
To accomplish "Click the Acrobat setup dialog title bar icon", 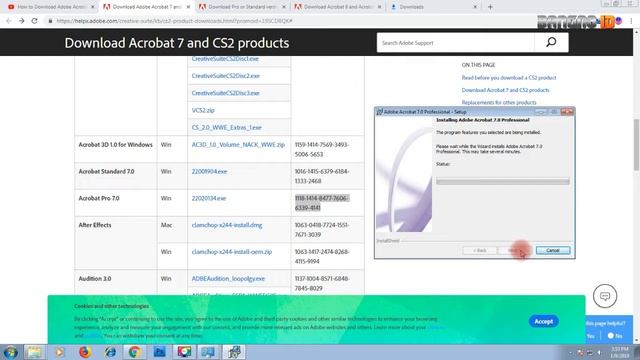I will tap(379, 112).
